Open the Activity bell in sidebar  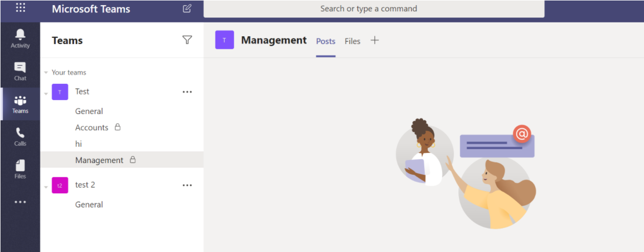click(x=20, y=38)
